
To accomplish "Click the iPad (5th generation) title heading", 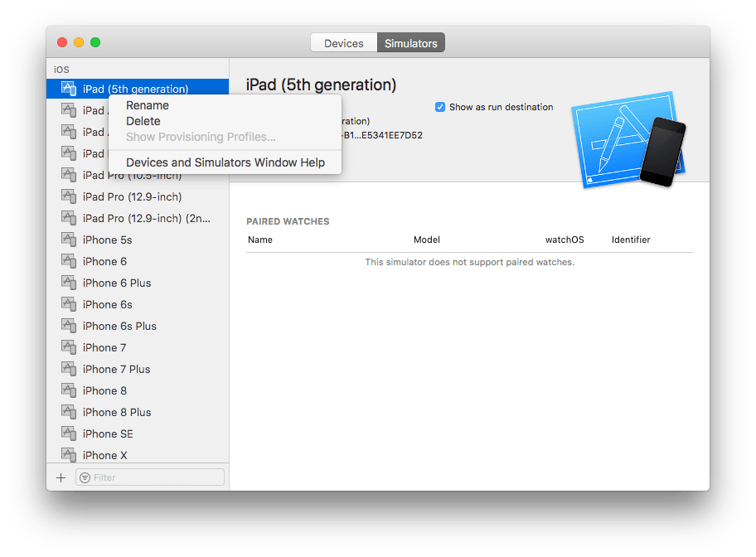I will (321, 85).
